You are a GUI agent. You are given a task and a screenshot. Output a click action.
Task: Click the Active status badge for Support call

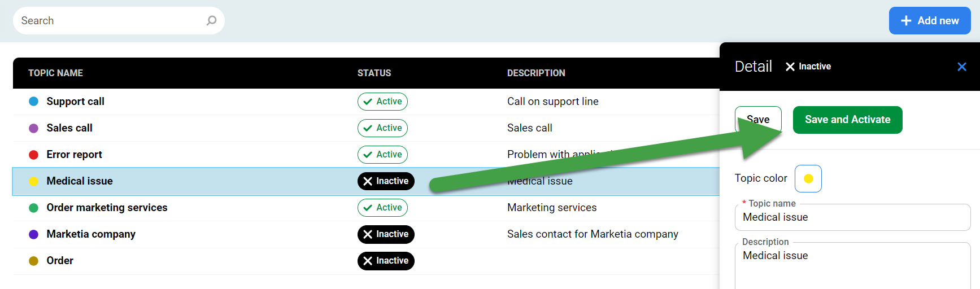coord(382,102)
